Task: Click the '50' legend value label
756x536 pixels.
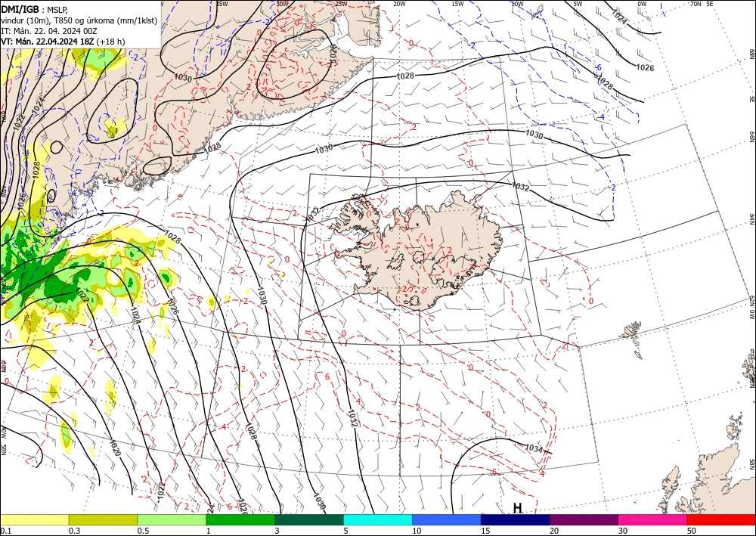Action: click(x=692, y=531)
